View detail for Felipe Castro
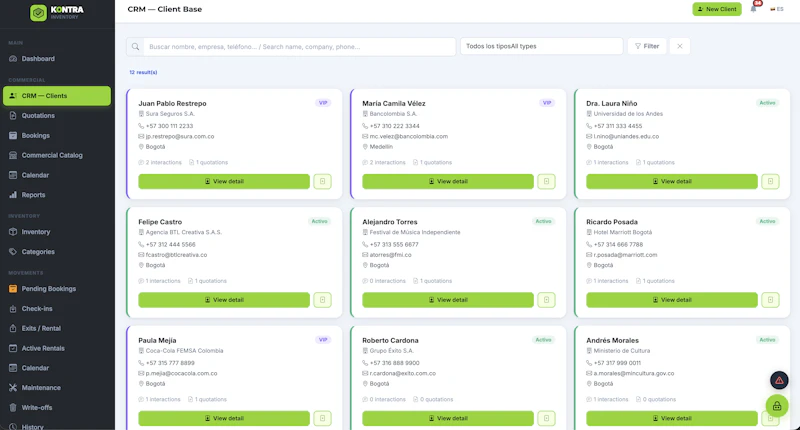This screenshot has width=800, height=430. [x=224, y=300]
